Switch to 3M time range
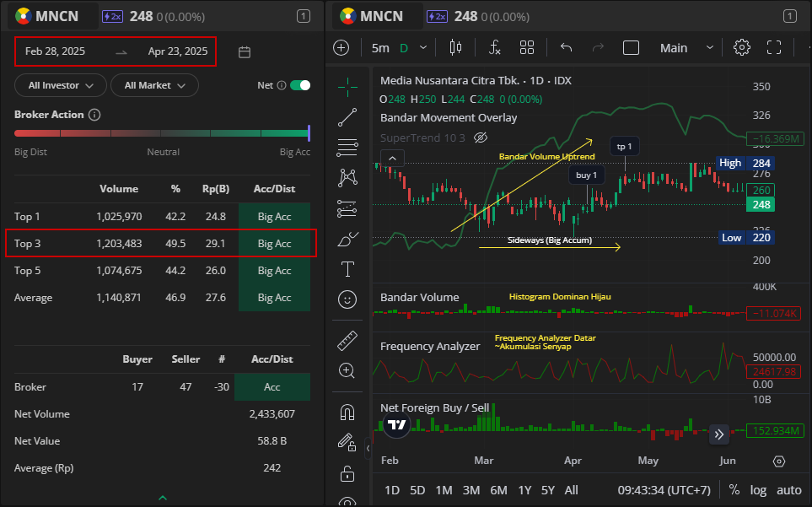812x507 pixels. click(x=471, y=490)
